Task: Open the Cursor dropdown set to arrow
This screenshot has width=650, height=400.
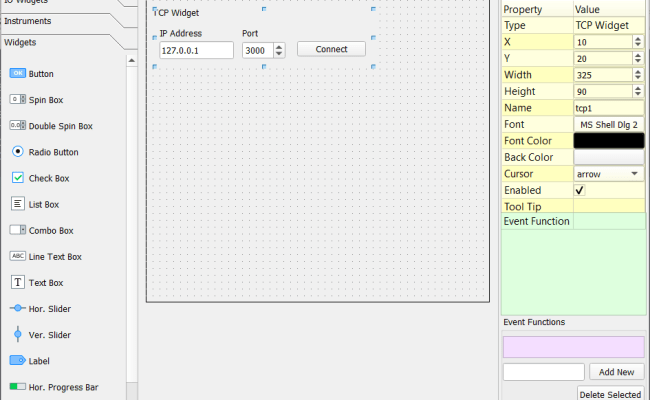Action: pos(609,174)
